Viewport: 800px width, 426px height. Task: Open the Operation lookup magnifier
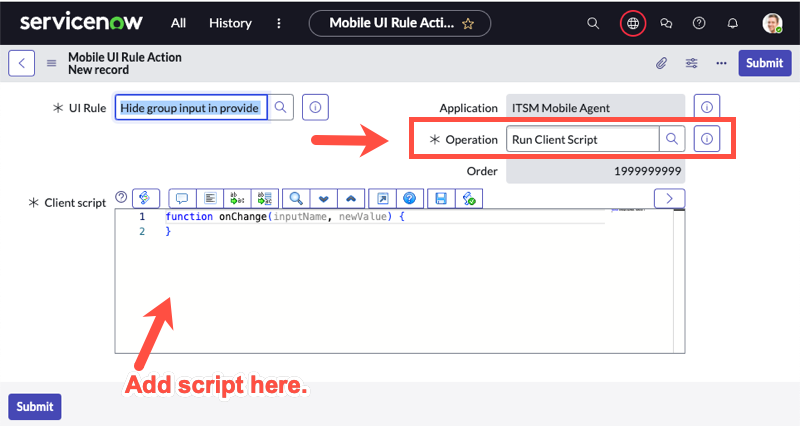point(672,139)
